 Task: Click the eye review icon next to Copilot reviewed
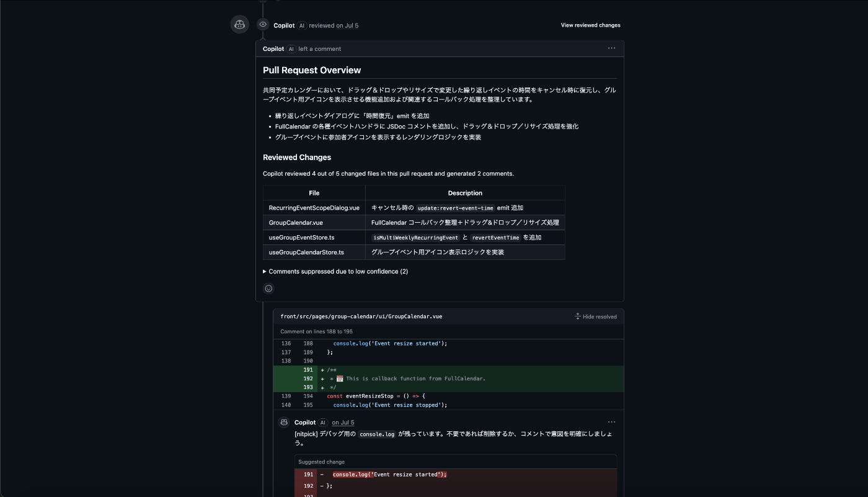click(x=263, y=25)
